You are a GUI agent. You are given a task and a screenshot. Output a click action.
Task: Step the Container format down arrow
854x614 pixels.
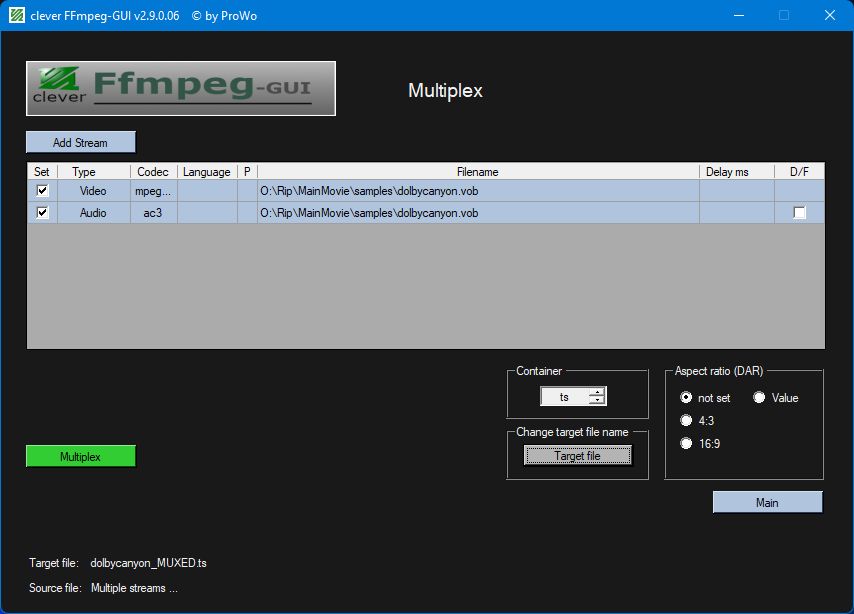pyautogui.click(x=597, y=400)
